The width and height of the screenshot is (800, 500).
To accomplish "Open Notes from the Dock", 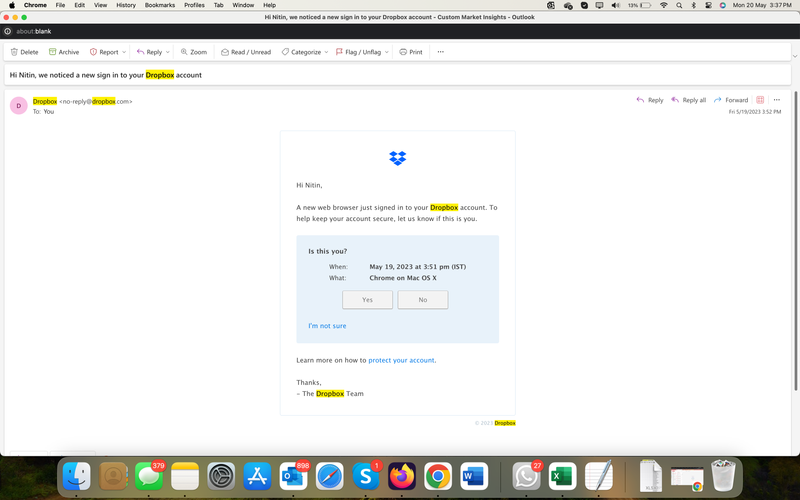I will pos(185,476).
